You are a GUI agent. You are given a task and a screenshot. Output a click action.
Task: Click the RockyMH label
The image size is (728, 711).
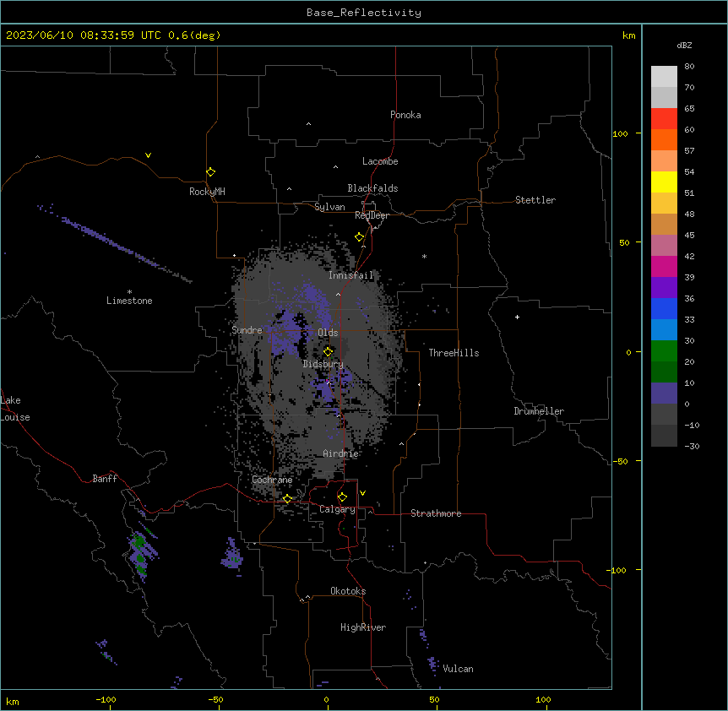pyautogui.click(x=207, y=192)
